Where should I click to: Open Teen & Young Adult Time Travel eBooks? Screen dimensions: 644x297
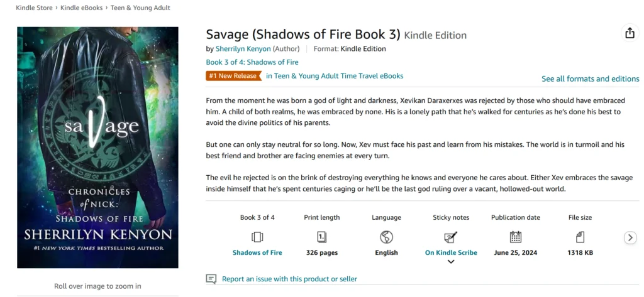tap(335, 76)
